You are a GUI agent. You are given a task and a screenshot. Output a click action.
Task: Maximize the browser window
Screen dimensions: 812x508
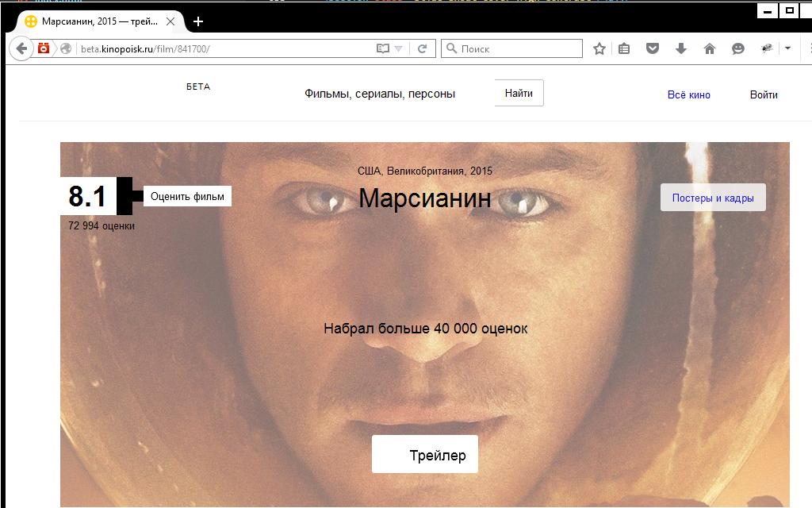(x=789, y=11)
